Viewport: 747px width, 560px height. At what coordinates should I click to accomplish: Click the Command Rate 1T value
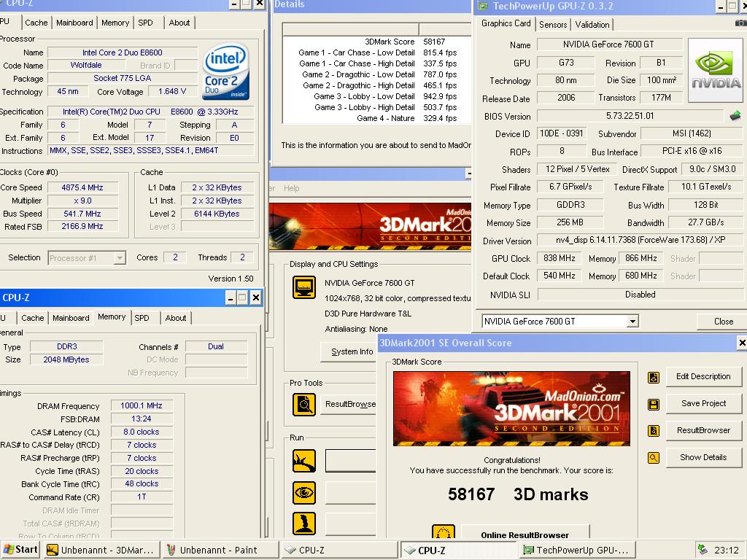coord(142,497)
